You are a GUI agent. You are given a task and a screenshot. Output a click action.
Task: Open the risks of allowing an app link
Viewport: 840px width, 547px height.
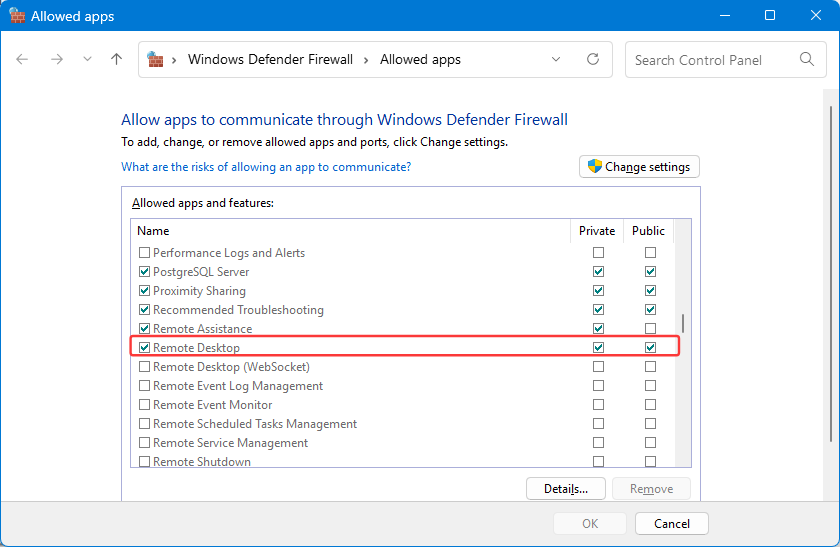[266, 167]
